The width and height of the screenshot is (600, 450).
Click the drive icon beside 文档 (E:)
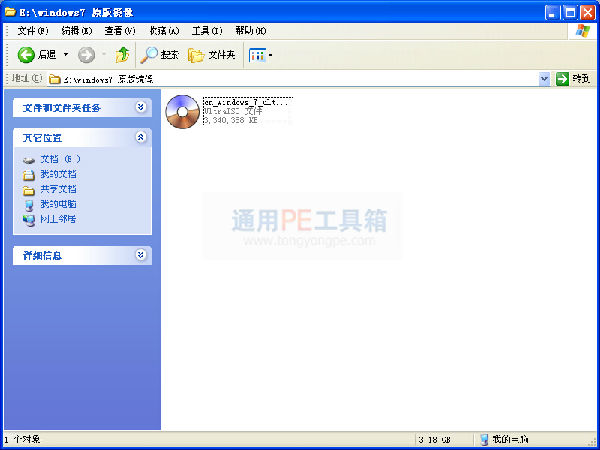(x=29, y=160)
